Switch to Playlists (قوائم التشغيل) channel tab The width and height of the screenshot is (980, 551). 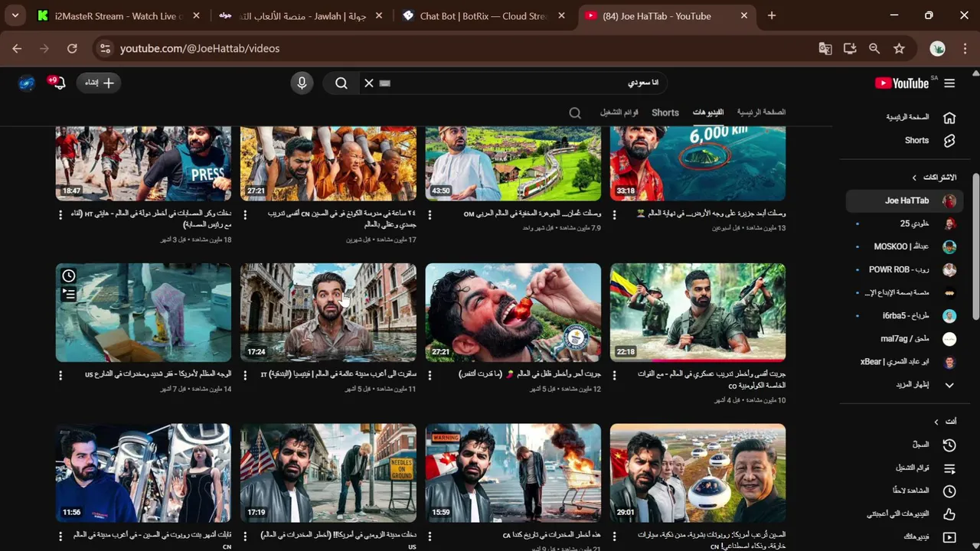click(x=619, y=112)
